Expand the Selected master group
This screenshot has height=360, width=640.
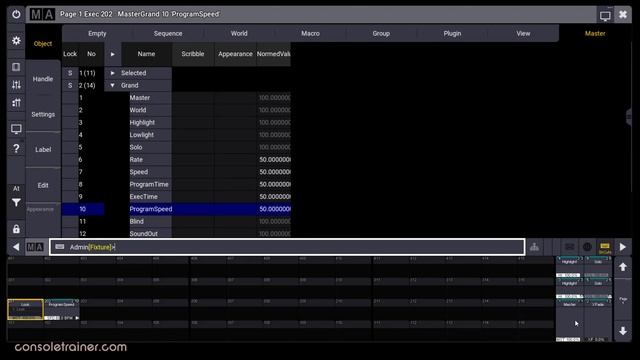[x=112, y=73]
